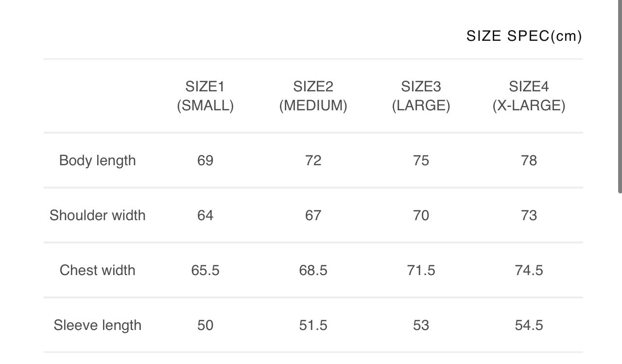Select the large sleeve length value 53
Viewport: 622px width, 364px height.
tap(421, 325)
